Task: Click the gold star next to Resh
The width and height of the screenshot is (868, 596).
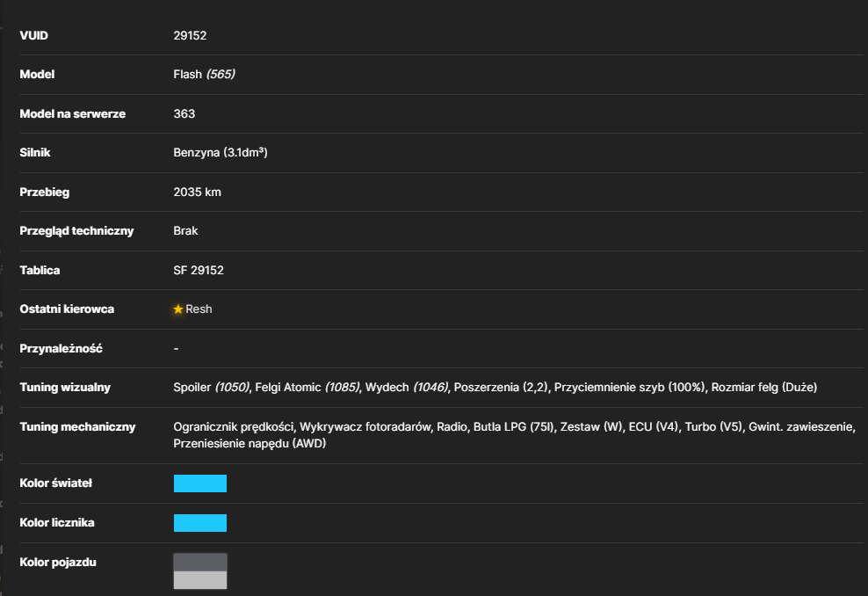Action: coord(177,309)
